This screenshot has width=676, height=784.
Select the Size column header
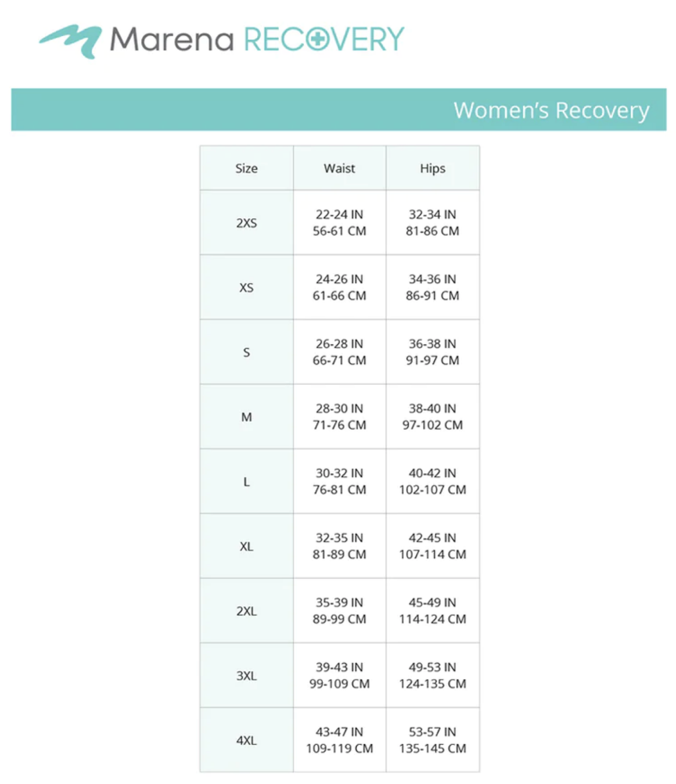246,168
